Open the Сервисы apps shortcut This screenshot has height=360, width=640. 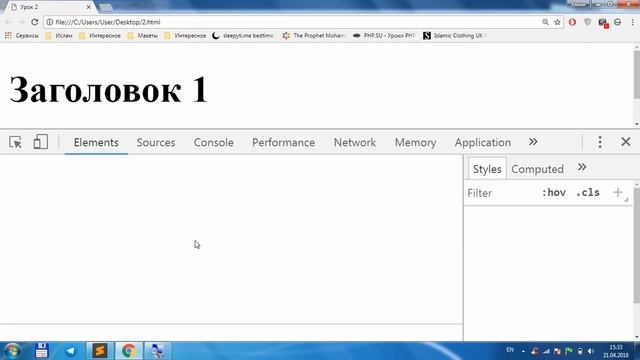tap(22, 36)
